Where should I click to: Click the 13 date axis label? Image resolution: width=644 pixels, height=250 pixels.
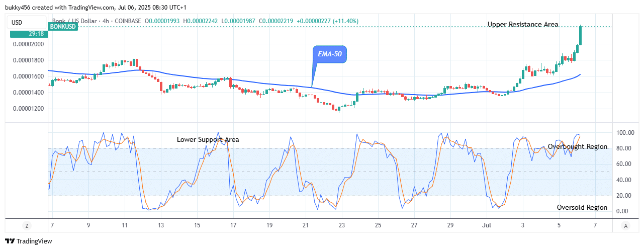coord(160,225)
